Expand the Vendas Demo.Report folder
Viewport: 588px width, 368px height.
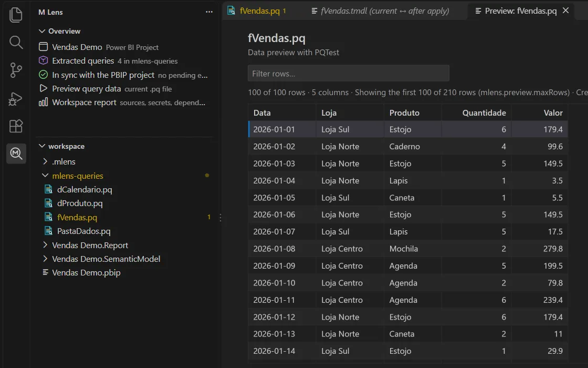(x=45, y=245)
